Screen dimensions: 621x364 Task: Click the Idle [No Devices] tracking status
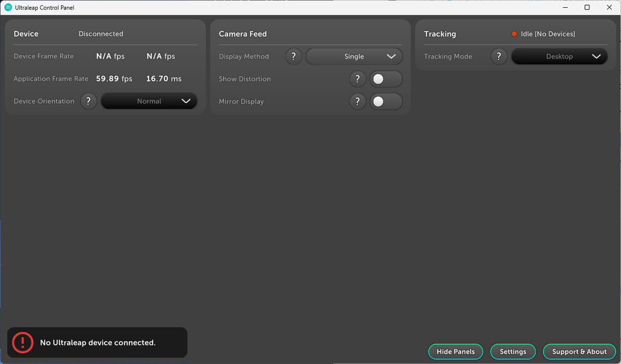pos(548,34)
